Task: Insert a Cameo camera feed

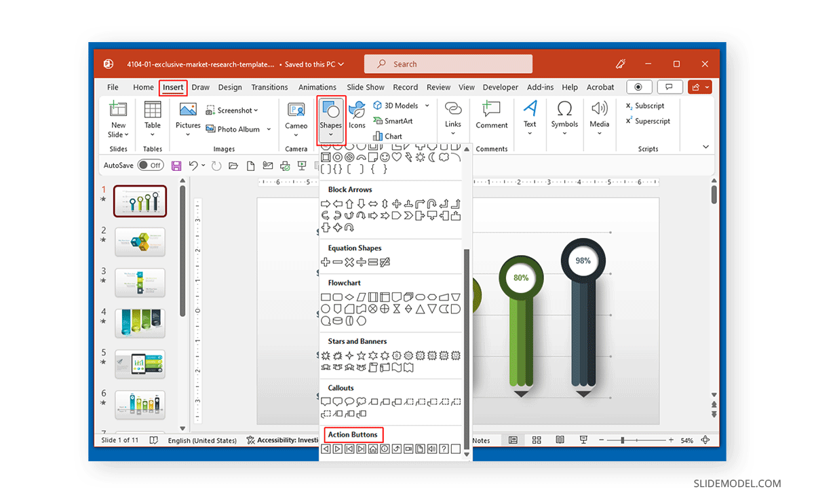Action: tap(296, 115)
